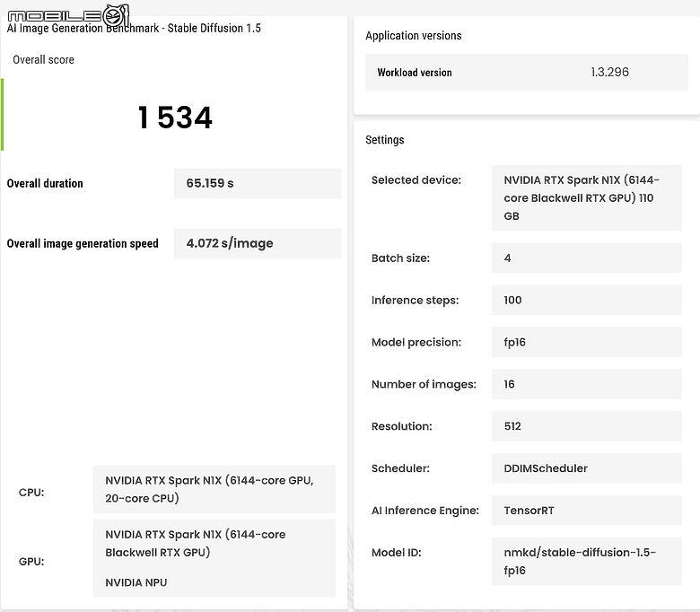Select the overall score value 1 534
The width and height of the screenshot is (700, 612).
[175, 118]
